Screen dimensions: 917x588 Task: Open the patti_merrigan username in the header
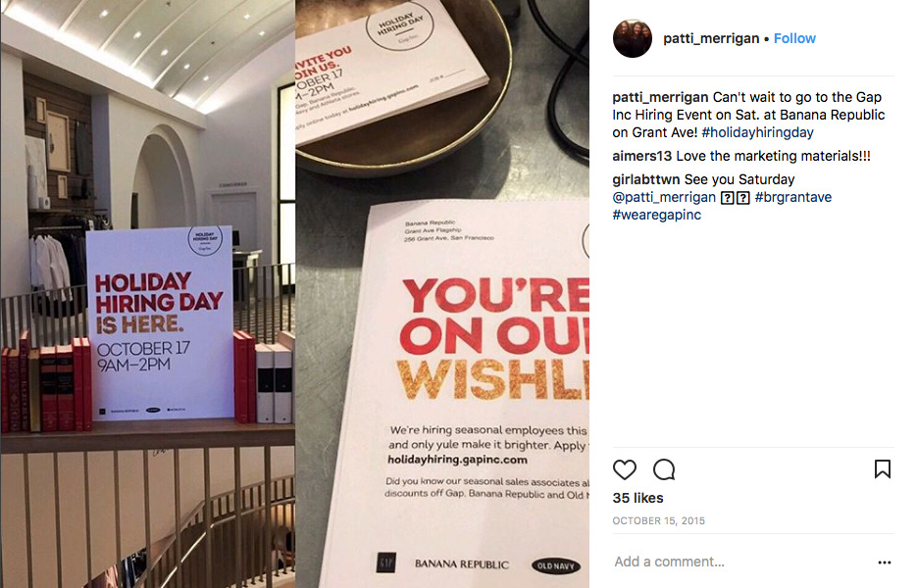(711, 38)
